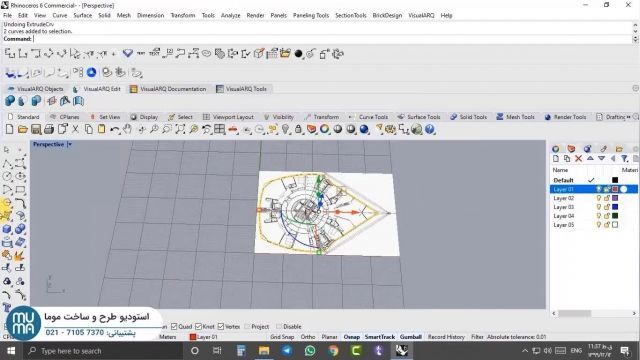Click Default layer black color swatch

tap(615, 180)
